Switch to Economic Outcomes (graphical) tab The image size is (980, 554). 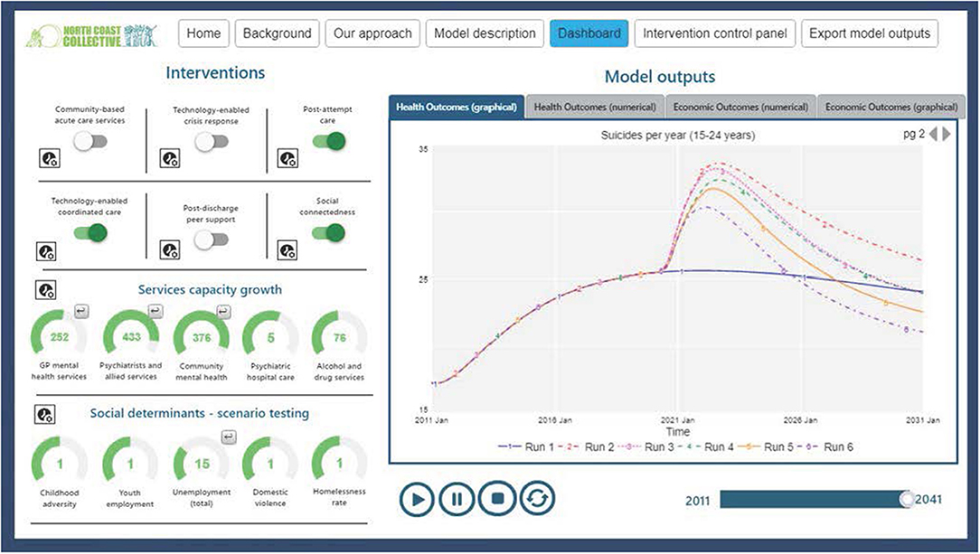[891, 107]
